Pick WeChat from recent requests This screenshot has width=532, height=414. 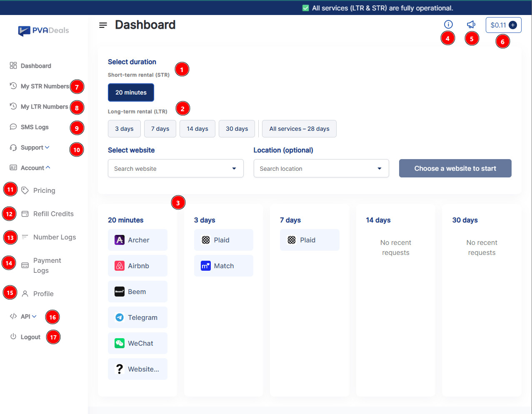tap(137, 343)
